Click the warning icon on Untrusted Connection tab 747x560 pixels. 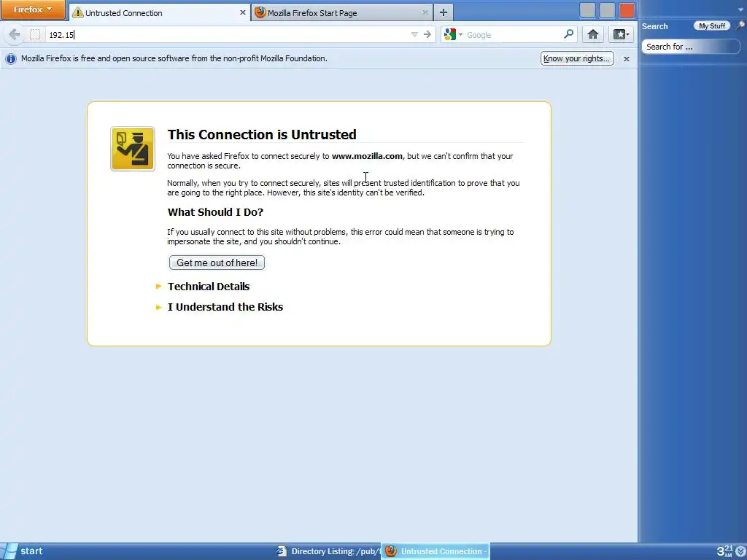pyautogui.click(x=77, y=13)
